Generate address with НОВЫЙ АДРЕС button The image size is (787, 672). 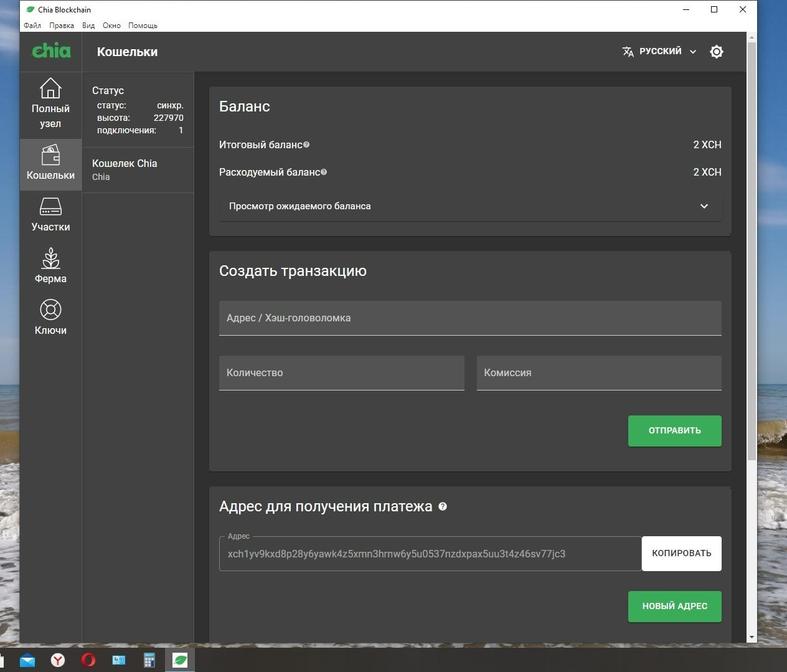pos(674,606)
